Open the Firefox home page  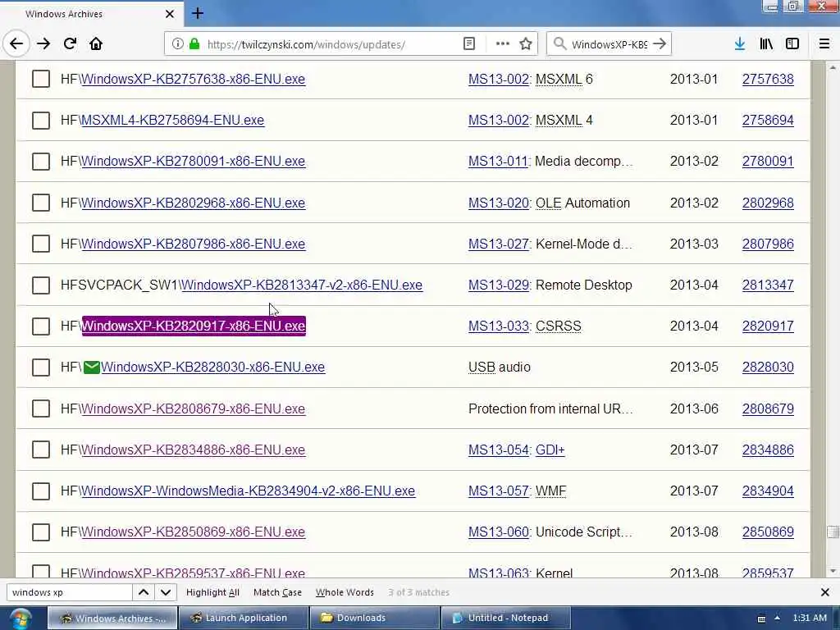(96, 44)
